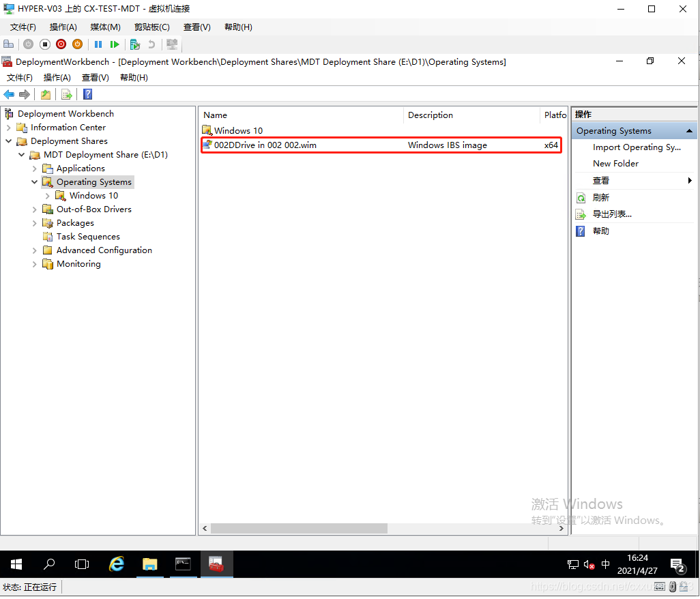Image resolution: width=700 pixels, height=599 pixels.
Task: Expand the Applications node
Action: pyautogui.click(x=34, y=169)
